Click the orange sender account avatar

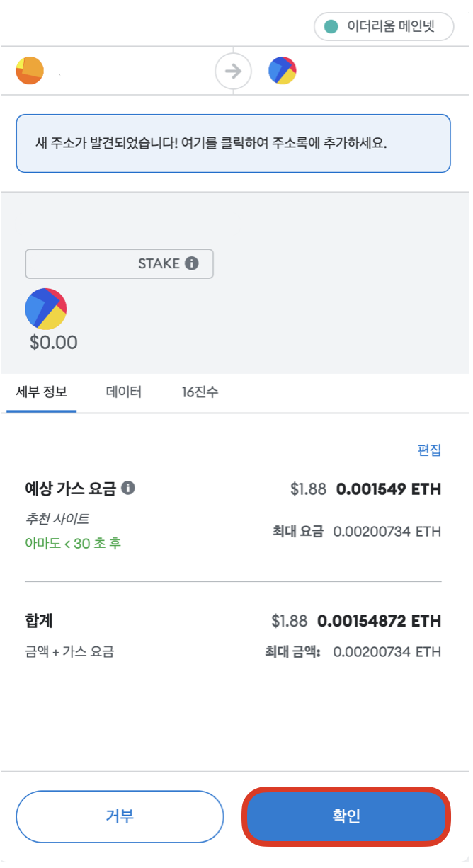(x=30, y=71)
